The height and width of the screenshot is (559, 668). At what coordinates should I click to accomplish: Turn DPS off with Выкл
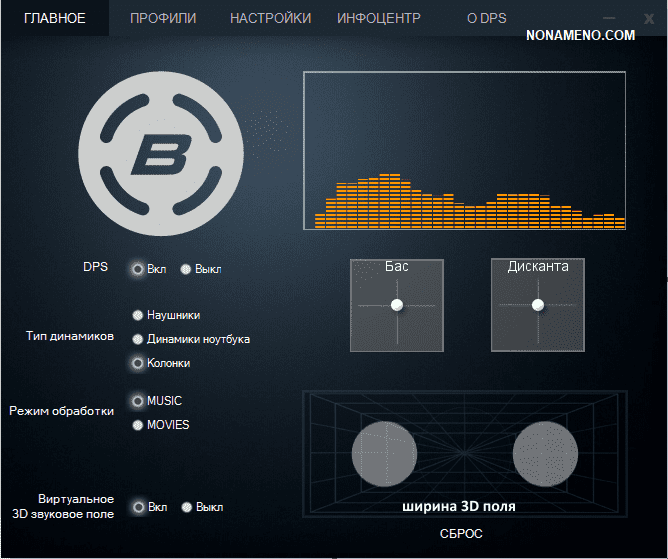tap(186, 269)
